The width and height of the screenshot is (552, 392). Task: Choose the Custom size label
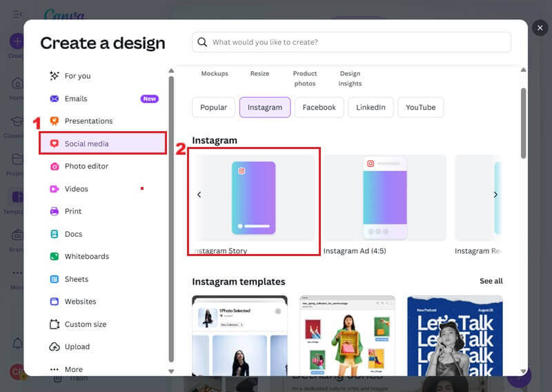(x=86, y=324)
